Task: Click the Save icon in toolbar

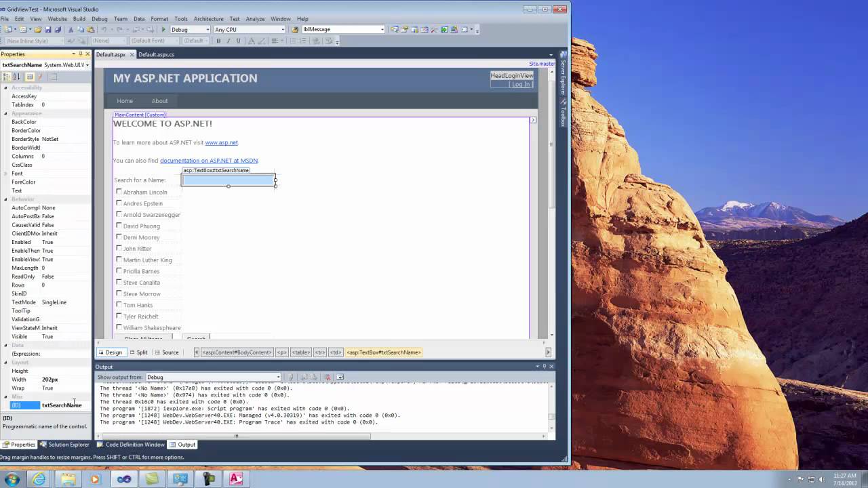Action: coord(48,30)
